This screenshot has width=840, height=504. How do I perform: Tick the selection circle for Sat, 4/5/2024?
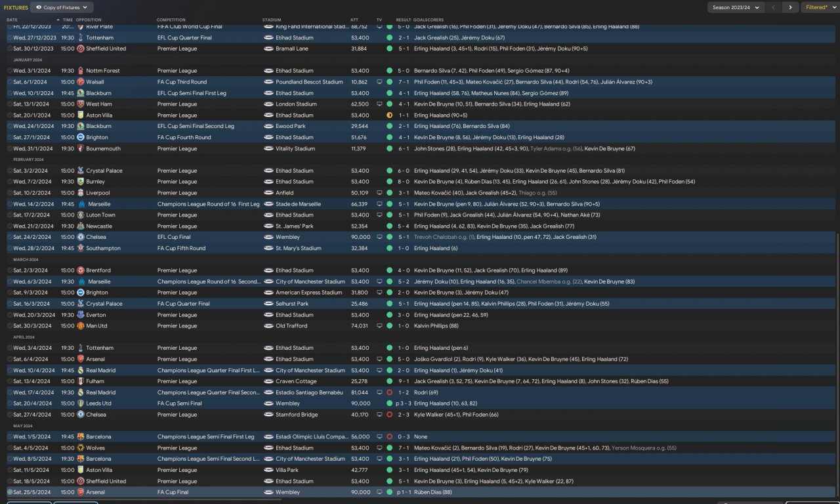10,448
